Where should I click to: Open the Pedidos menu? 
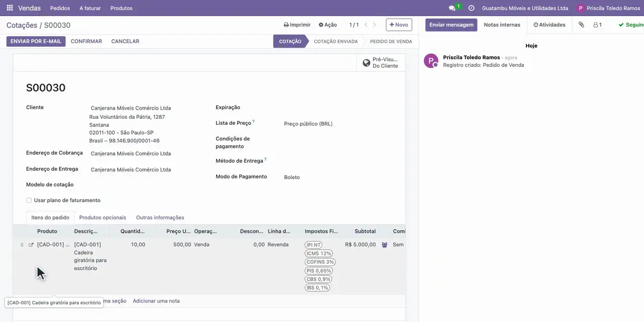pyautogui.click(x=60, y=8)
